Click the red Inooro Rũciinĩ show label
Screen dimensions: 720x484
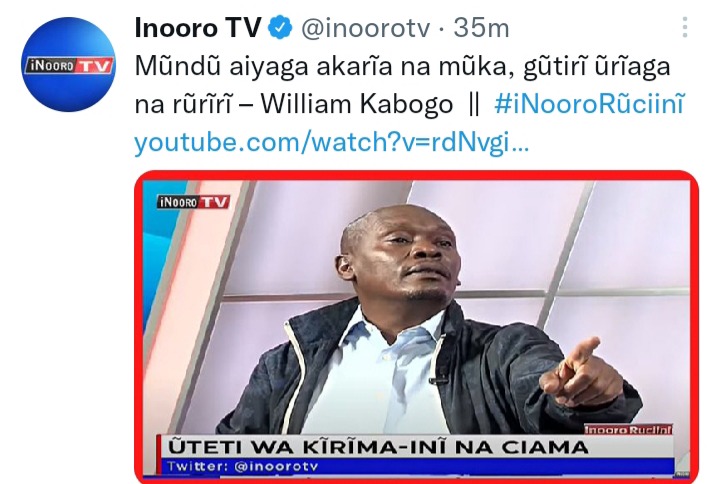point(628,430)
